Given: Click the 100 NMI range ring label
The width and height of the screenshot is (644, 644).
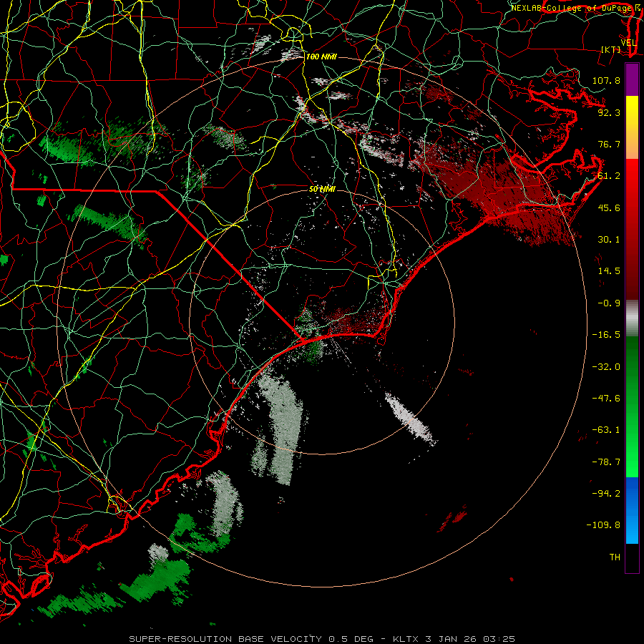Looking at the screenshot, I should tap(321, 57).
